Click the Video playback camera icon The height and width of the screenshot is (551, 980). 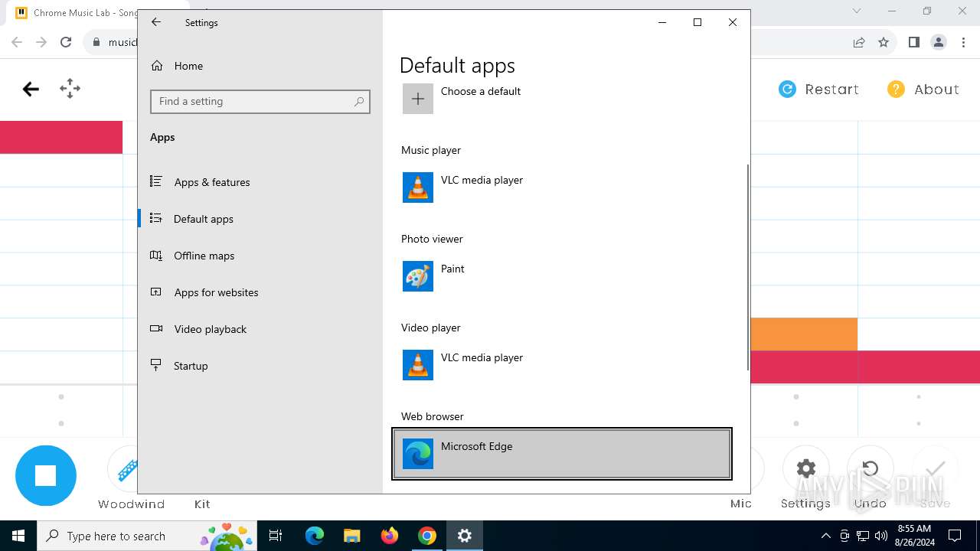(156, 328)
